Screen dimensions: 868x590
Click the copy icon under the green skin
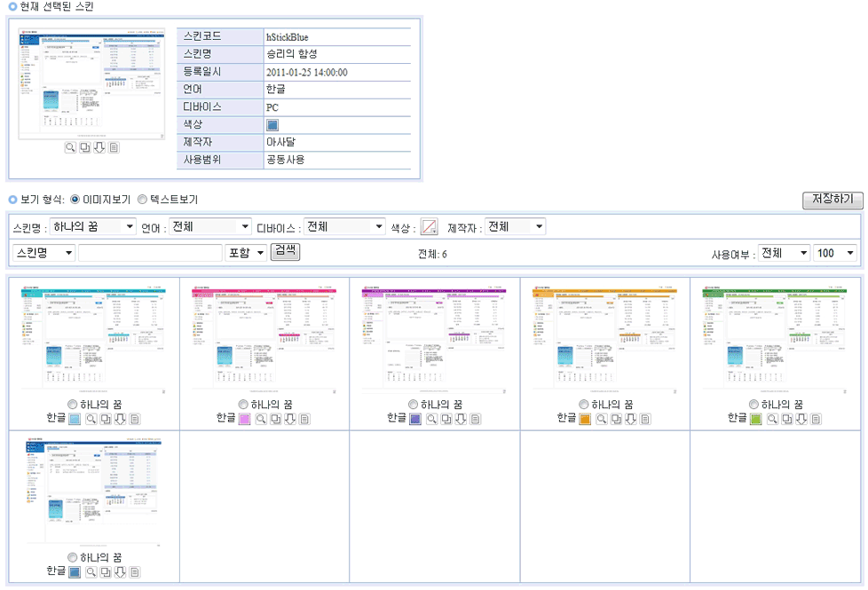(x=787, y=419)
